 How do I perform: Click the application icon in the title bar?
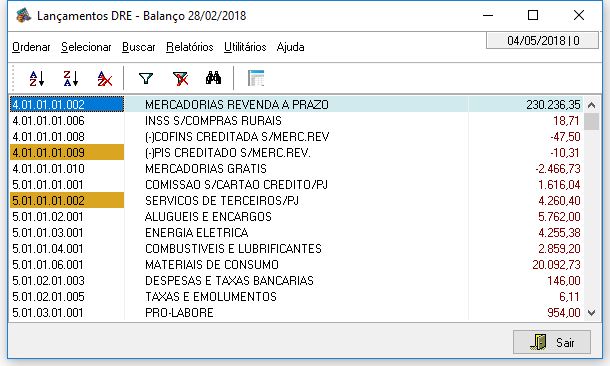coord(23,16)
